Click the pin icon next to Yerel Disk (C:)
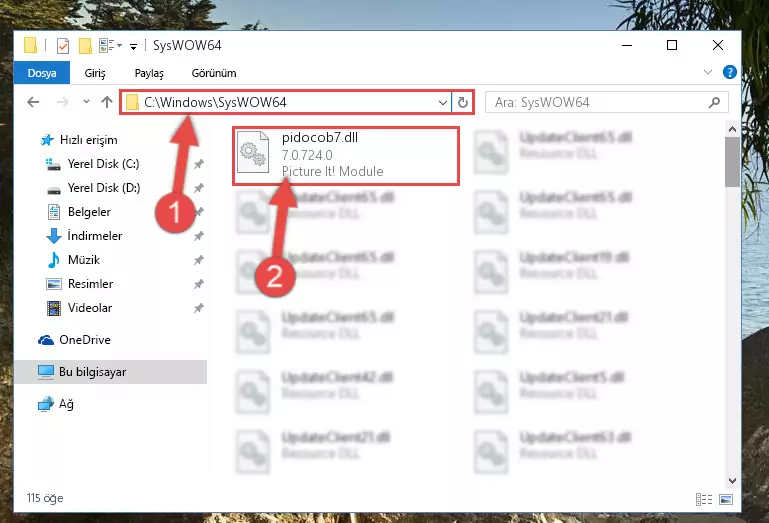The image size is (769, 523). click(199, 164)
